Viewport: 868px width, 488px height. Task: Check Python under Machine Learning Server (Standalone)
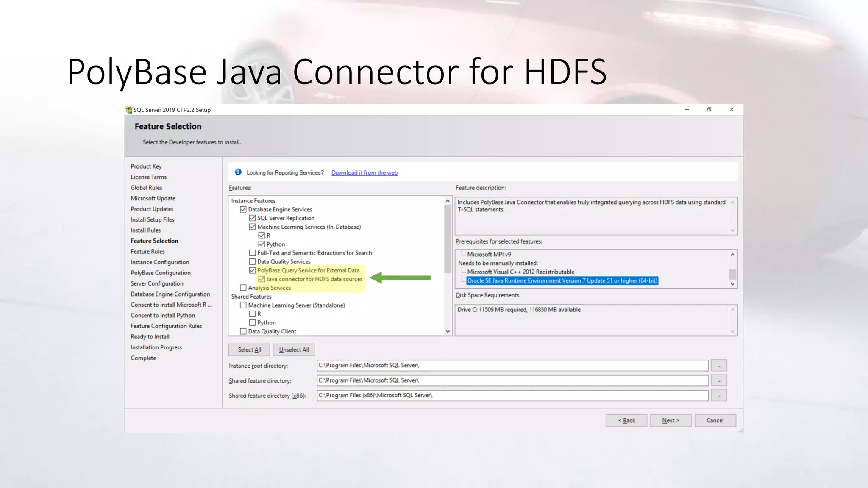pos(253,323)
